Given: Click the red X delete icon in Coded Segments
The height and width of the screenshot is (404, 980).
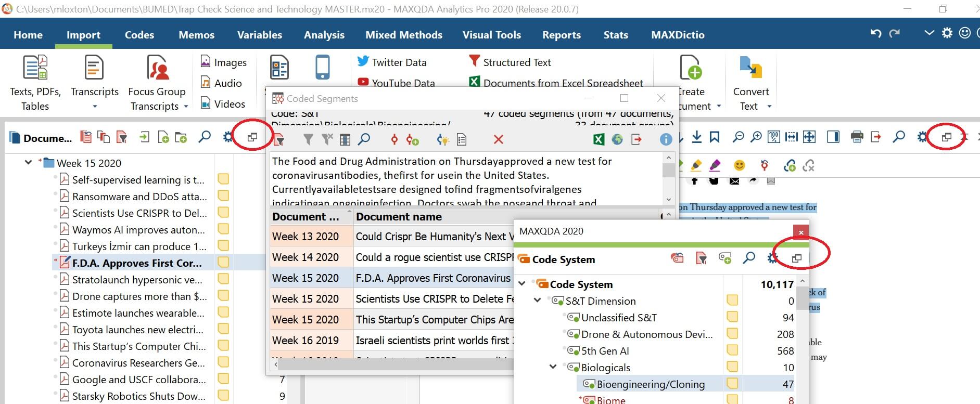Looking at the screenshot, I should pos(498,139).
